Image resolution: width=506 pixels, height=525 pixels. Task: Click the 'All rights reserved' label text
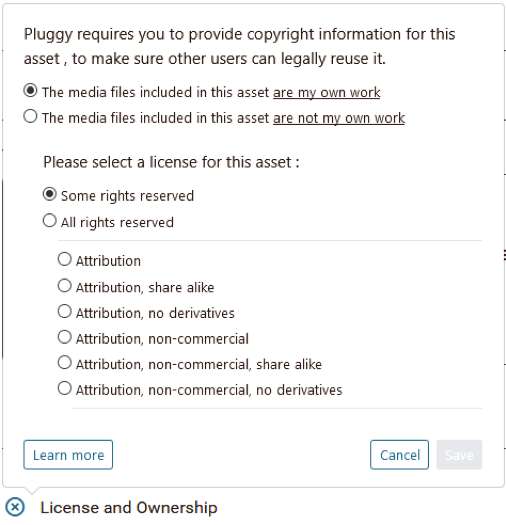click(117, 223)
